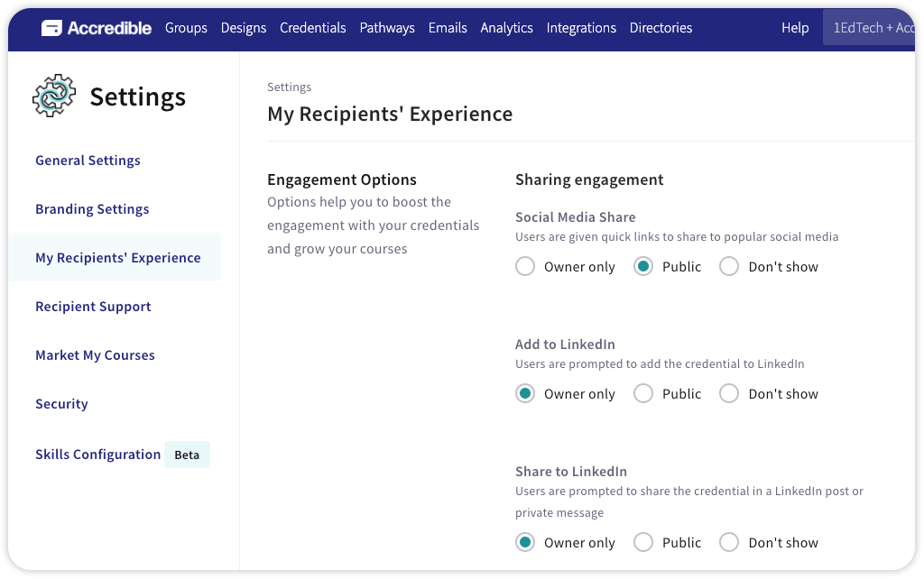The height and width of the screenshot is (579, 924).
Task: Open Market My Courses settings
Action: point(95,355)
